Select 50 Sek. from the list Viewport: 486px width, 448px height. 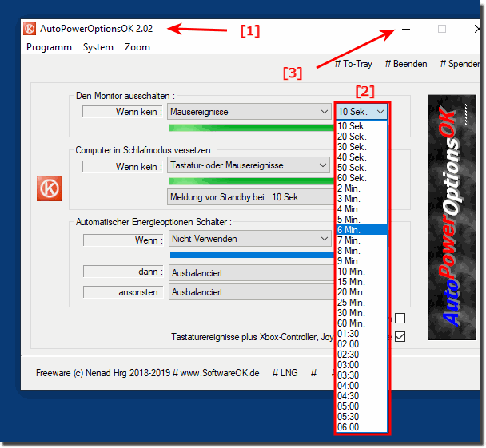pyautogui.click(x=362, y=168)
